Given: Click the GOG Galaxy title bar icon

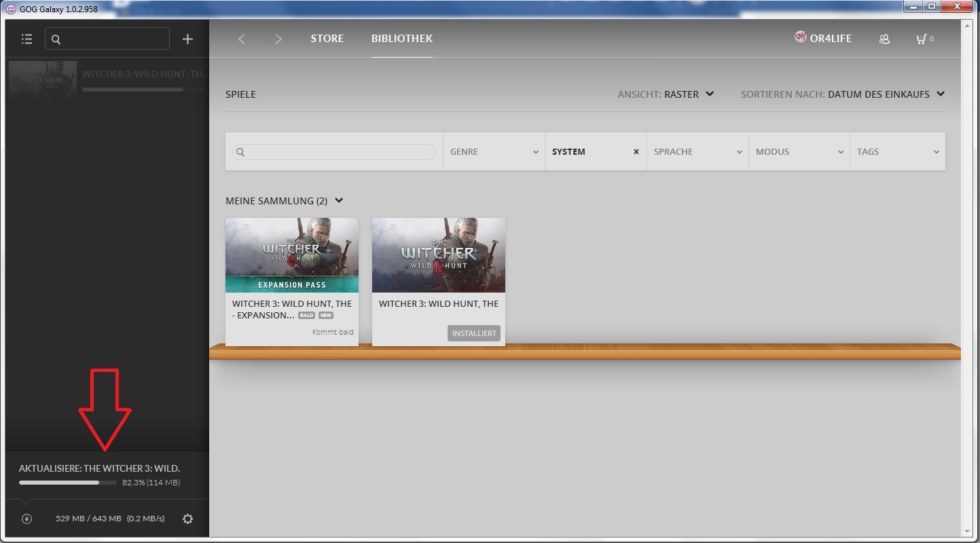Looking at the screenshot, I should click(11, 8).
